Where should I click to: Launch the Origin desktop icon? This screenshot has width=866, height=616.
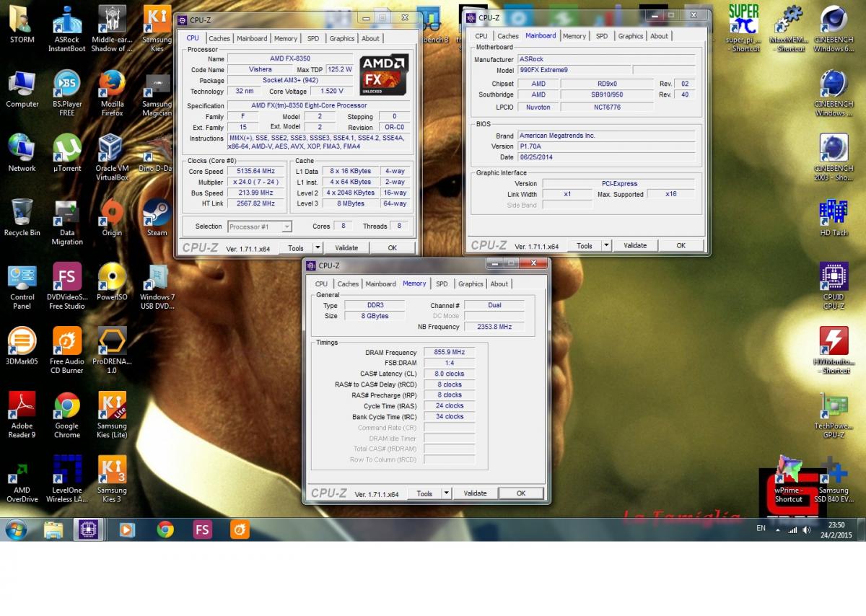pos(112,217)
